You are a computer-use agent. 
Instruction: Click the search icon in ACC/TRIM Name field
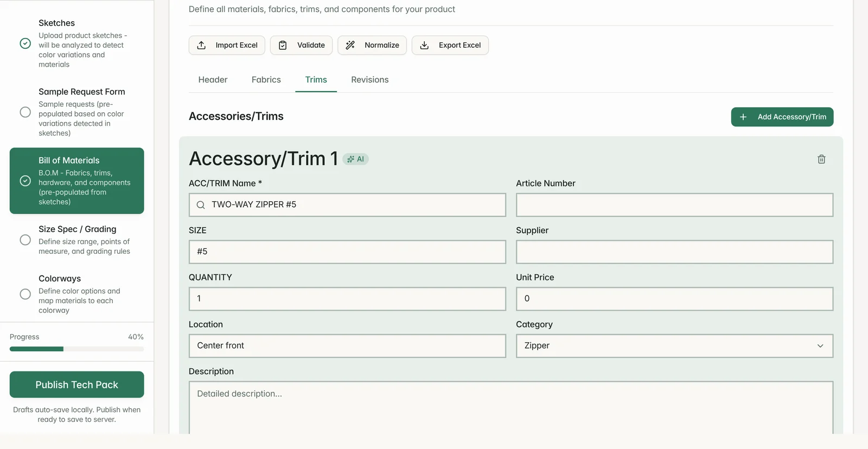tap(201, 205)
